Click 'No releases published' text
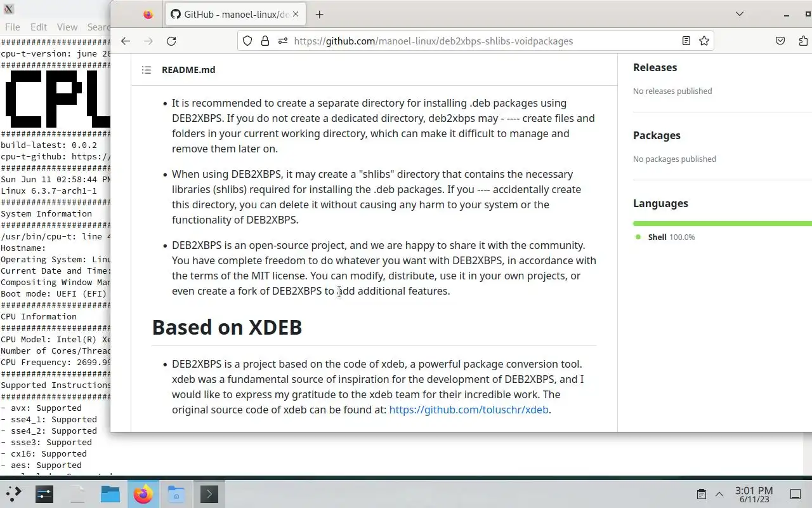Screen dimensions: 812x508 tap(672, 91)
